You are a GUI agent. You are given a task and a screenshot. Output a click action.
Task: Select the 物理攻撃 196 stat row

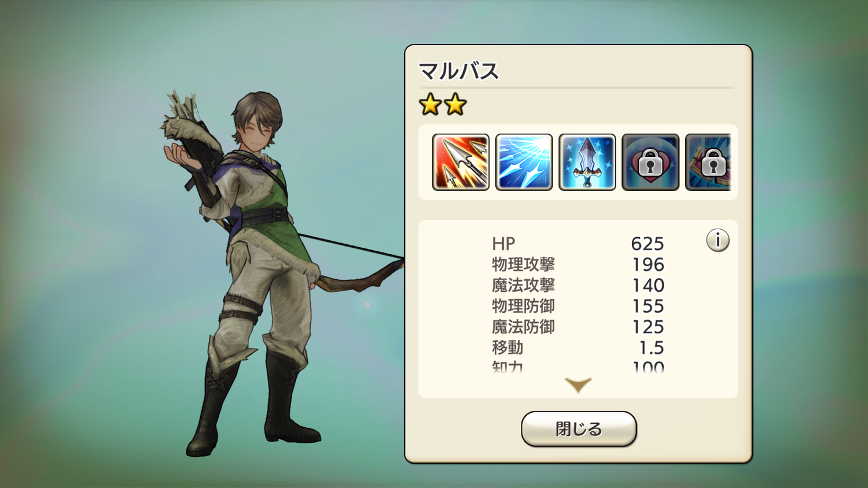click(578, 265)
